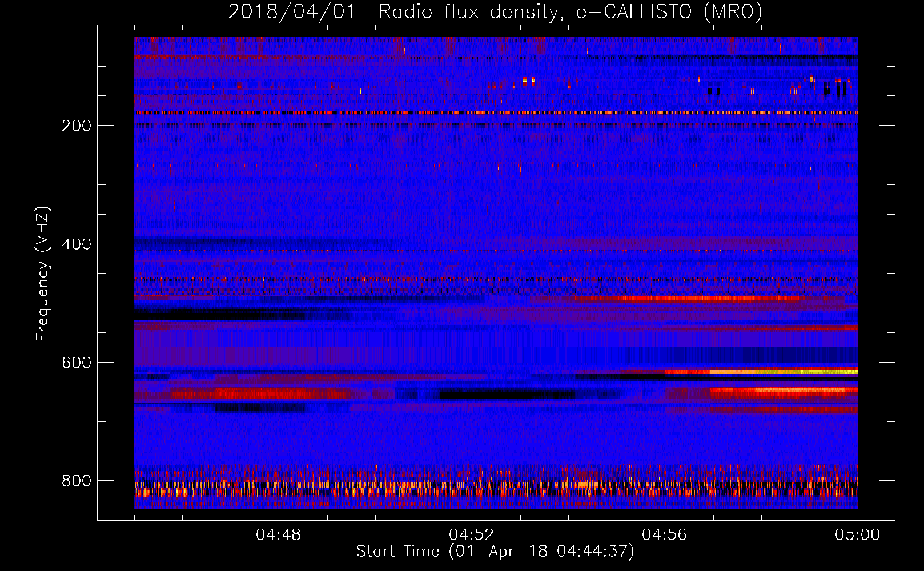Screen dimensions: 924x571
Task: Click the 200 frequency tick label
Action: point(77,126)
